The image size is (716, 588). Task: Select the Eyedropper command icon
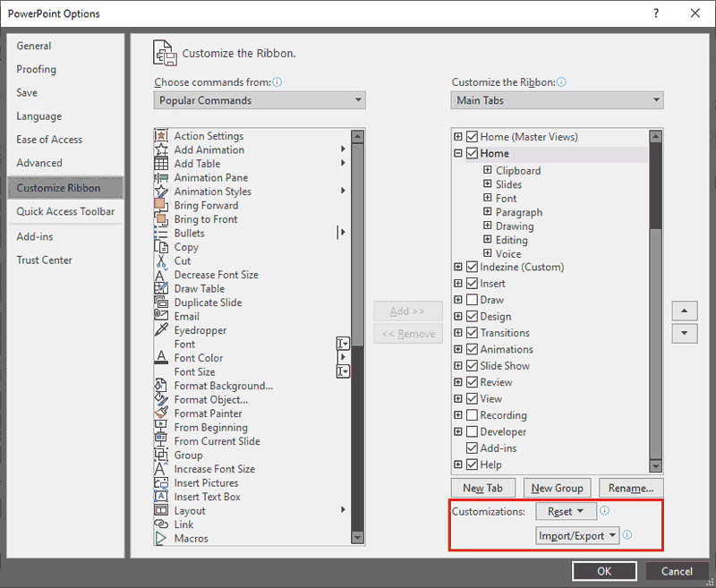[x=162, y=330]
